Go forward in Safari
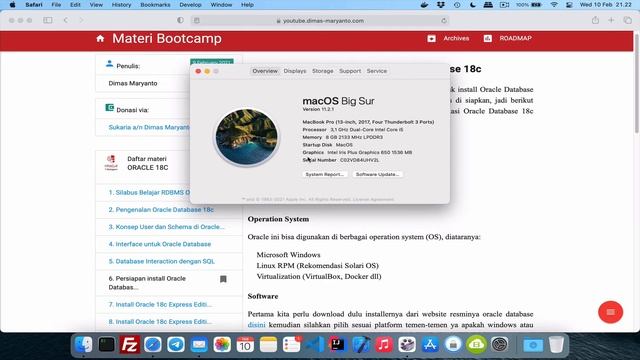 point(81,20)
